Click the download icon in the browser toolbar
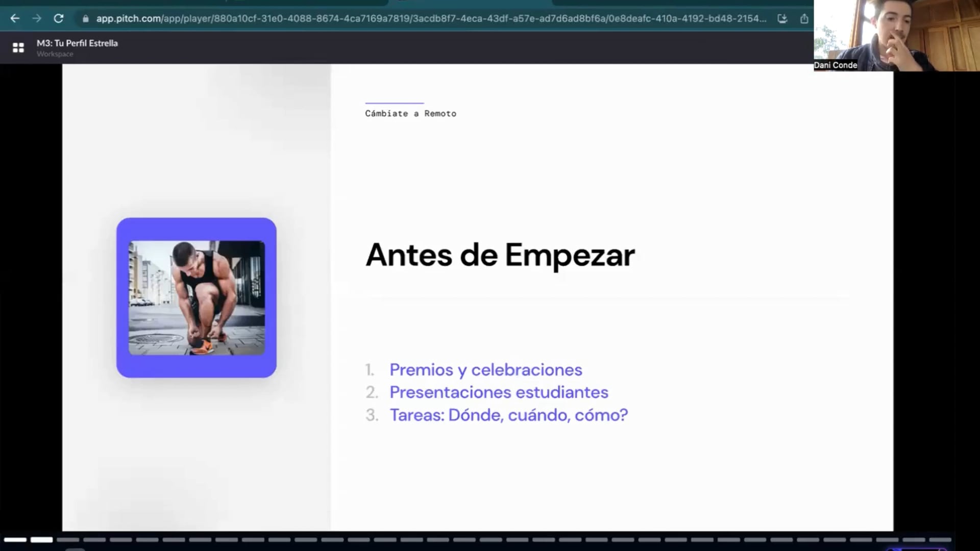Image resolution: width=980 pixels, height=551 pixels. (782, 18)
